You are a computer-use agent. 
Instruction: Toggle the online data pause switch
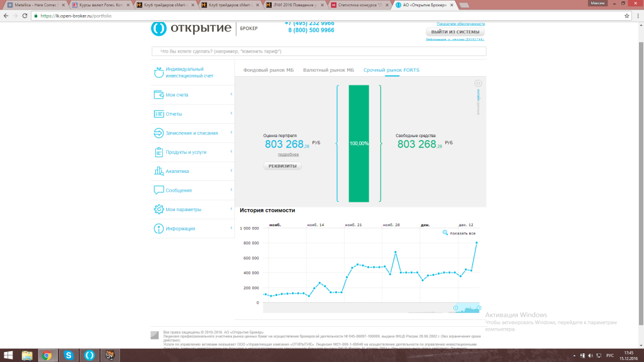478,83
